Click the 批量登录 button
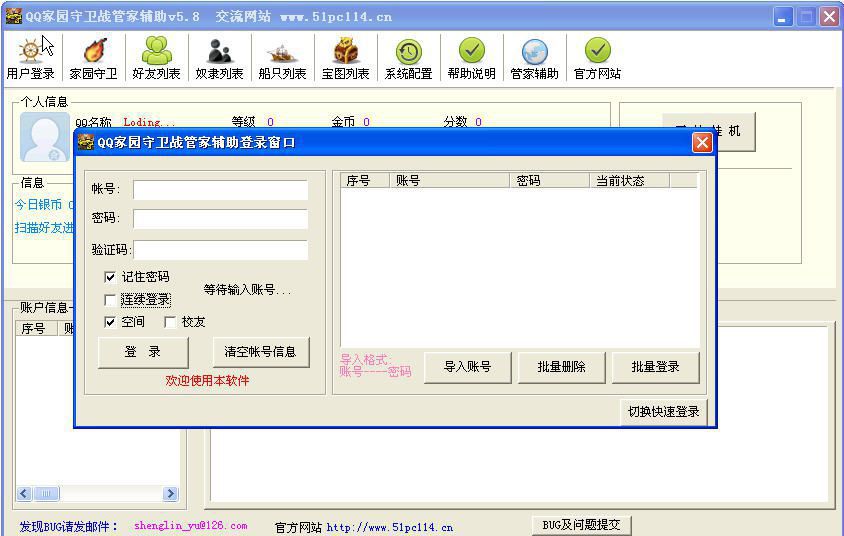The height and width of the screenshot is (536, 844). [x=656, y=368]
